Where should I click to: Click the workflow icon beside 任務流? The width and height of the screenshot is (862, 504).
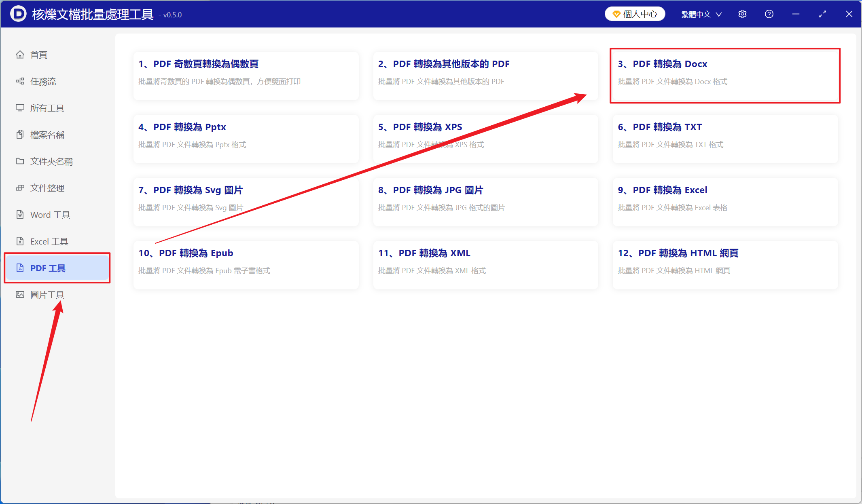20,81
